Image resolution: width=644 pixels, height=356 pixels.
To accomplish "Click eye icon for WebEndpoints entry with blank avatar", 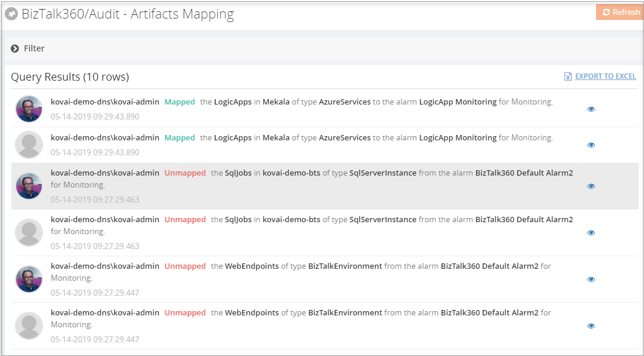I will (x=591, y=326).
